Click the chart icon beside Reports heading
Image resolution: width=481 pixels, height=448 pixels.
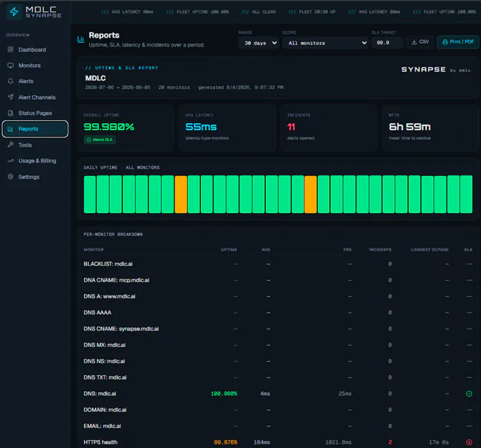coord(81,39)
